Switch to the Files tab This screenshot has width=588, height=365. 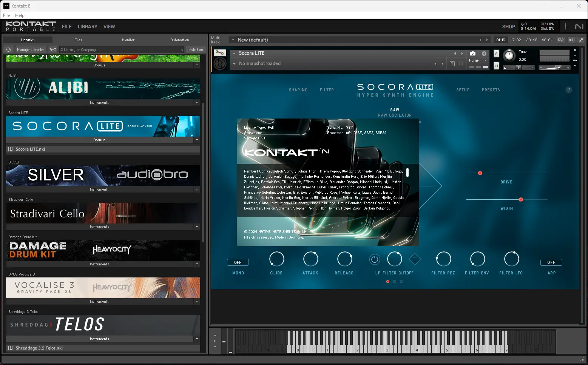click(x=78, y=40)
